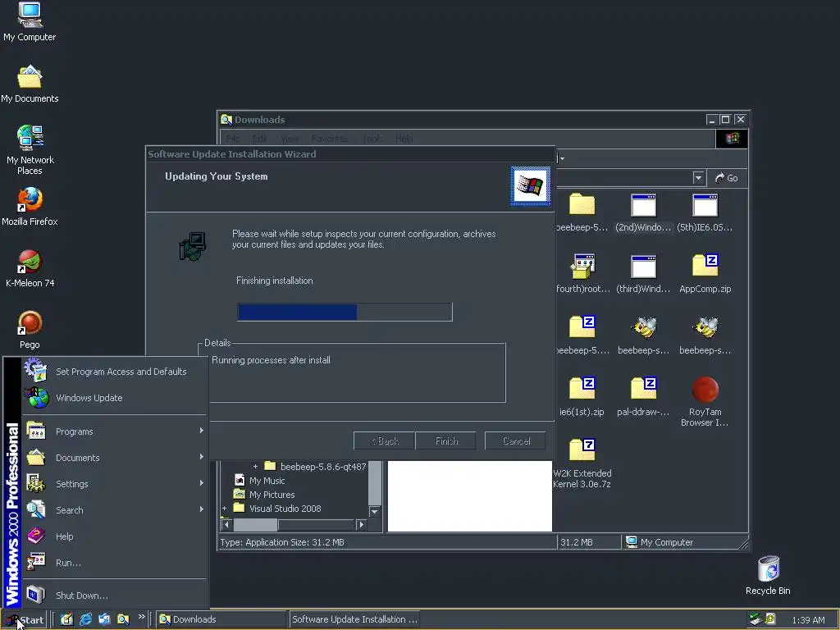Launch K-Meleon 74 shortcut
Screen dimensions: 840x630
coord(30,268)
